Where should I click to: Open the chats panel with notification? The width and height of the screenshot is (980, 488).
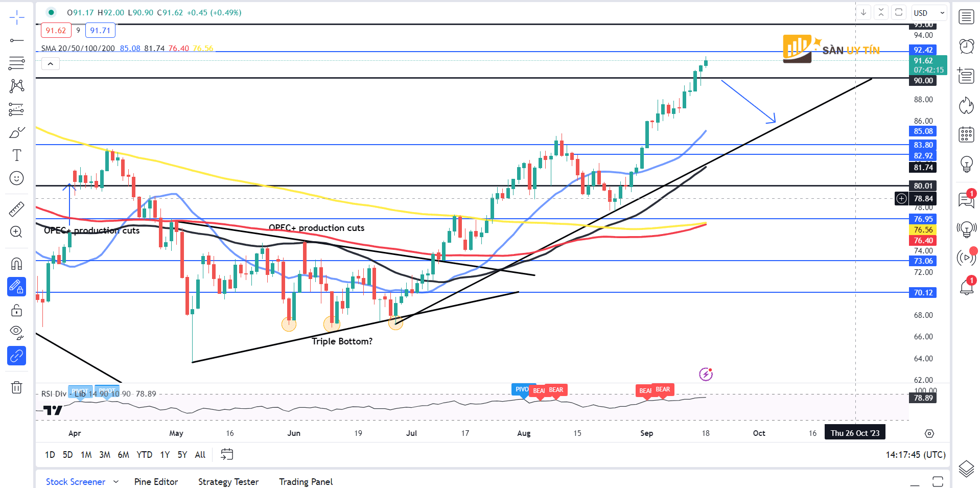(x=966, y=199)
